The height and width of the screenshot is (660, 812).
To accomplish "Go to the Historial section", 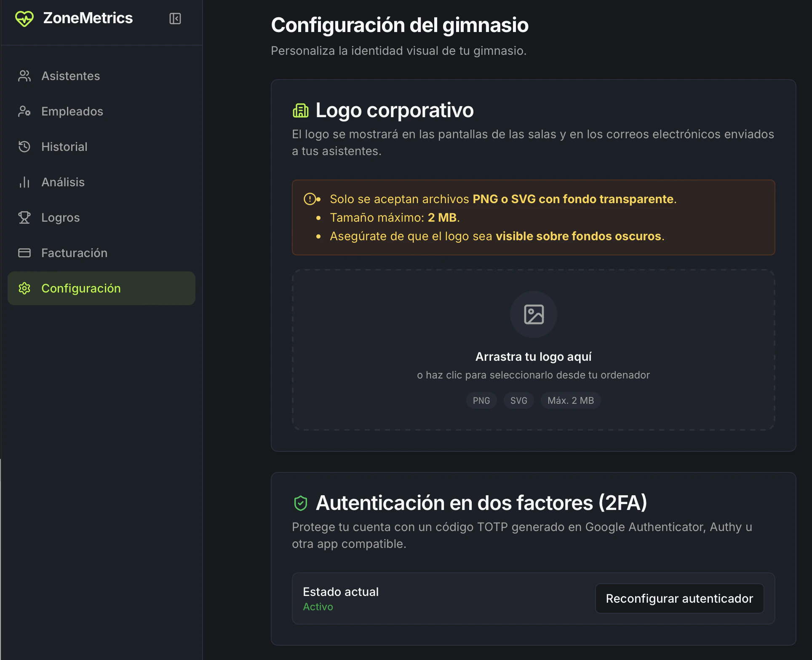I will point(64,147).
